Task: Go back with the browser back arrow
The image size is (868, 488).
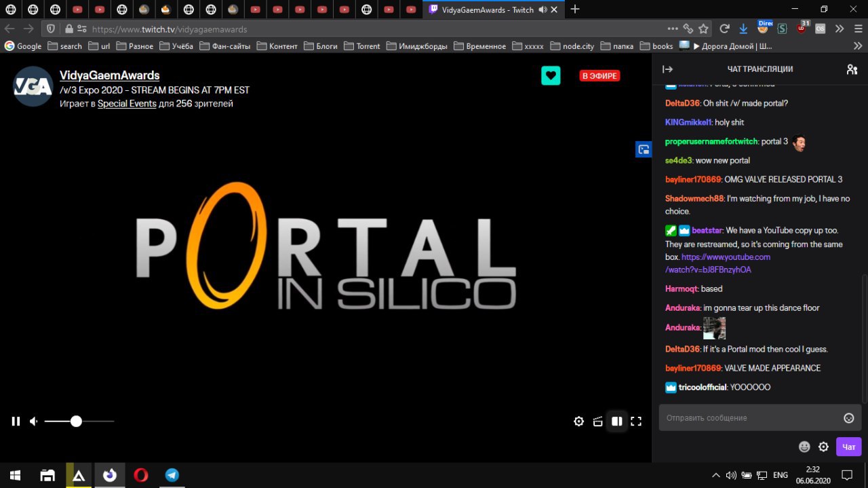Action: pyautogui.click(x=9, y=29)
